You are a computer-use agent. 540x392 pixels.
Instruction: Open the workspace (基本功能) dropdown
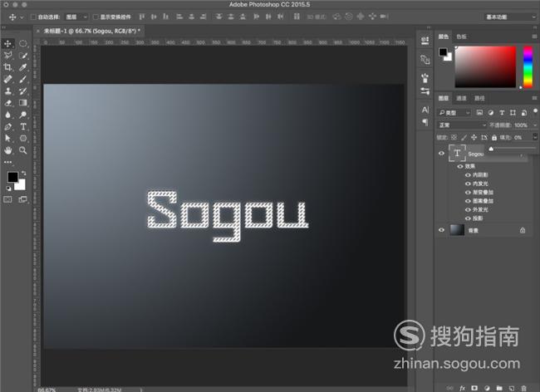tap(509, 17)
